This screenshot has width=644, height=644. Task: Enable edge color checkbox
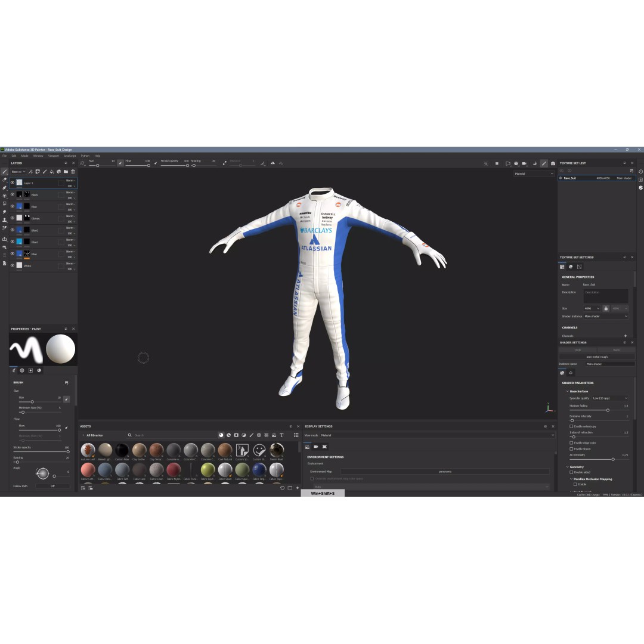571,442
